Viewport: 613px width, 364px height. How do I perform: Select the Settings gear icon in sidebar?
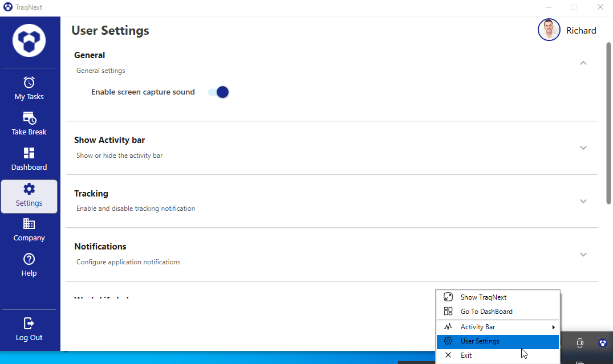pos(29,189)
